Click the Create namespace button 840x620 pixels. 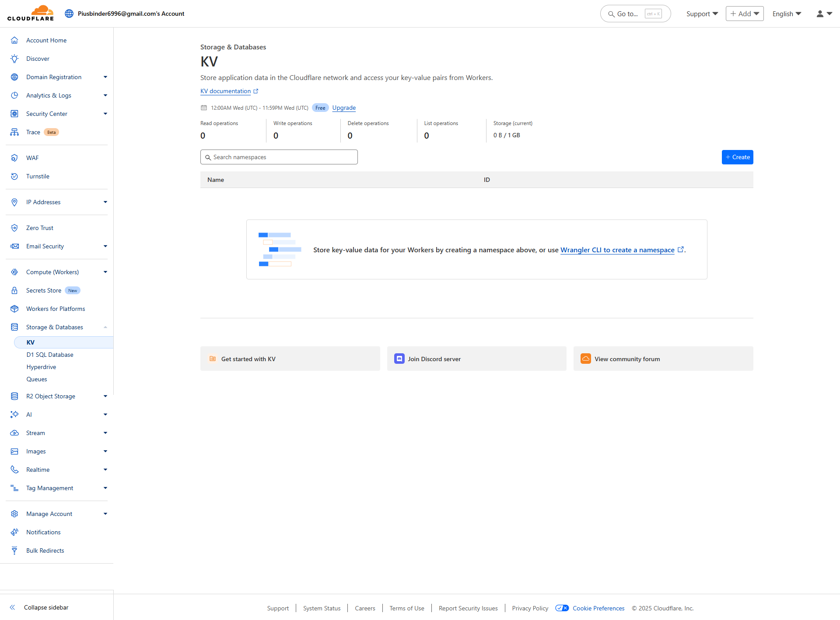pos(738,157)
